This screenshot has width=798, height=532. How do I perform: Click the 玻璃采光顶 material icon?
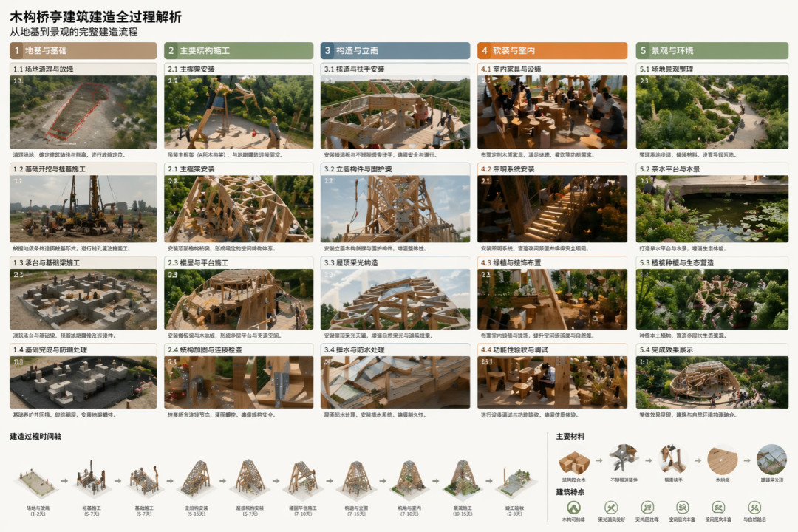(x=771, y=460)
